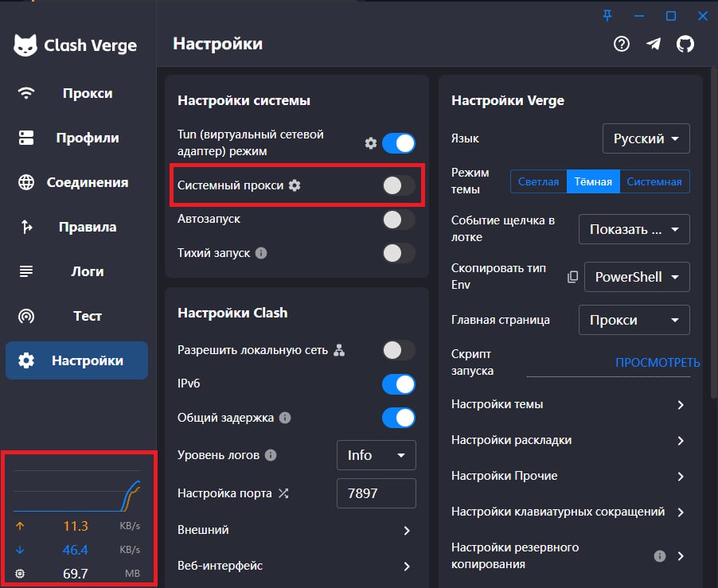Click ПРОСМОТРЕТЬ startup script button

tap(658, 363)
